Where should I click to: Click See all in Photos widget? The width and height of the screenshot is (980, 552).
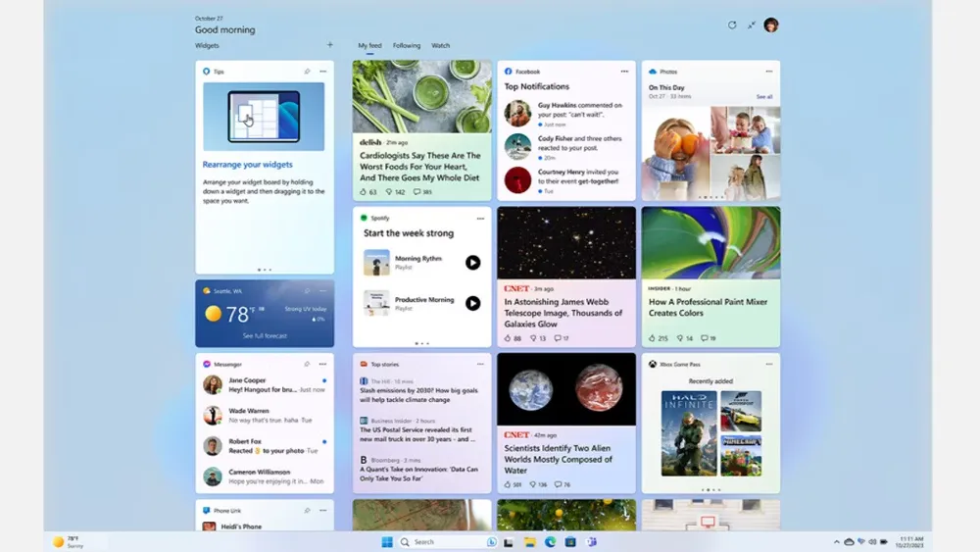coord(763,97)
